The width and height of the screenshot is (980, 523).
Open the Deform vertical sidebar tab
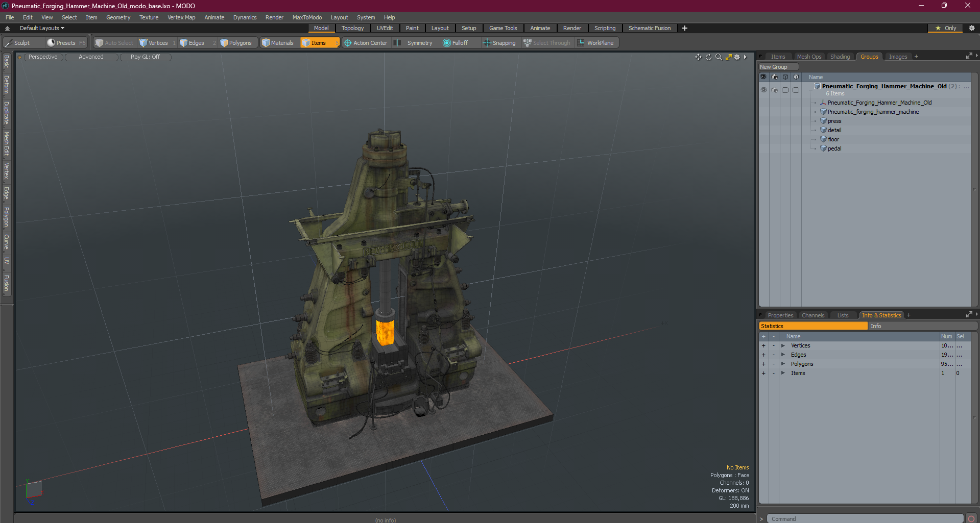pos(6,85)
